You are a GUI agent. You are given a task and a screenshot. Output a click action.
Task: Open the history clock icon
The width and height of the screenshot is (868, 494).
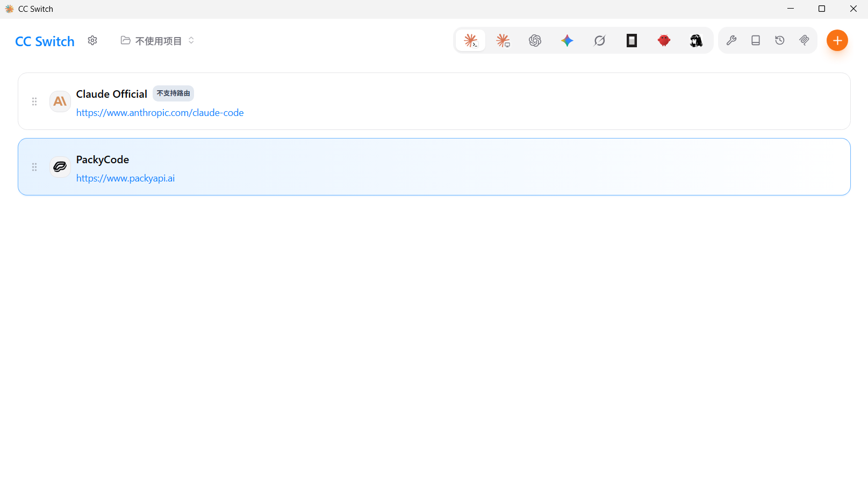780,40
